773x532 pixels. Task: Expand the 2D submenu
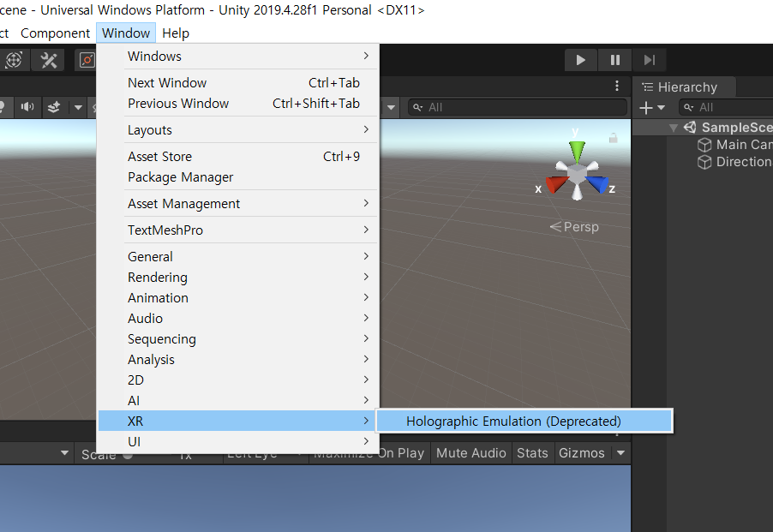click(238, 380)
